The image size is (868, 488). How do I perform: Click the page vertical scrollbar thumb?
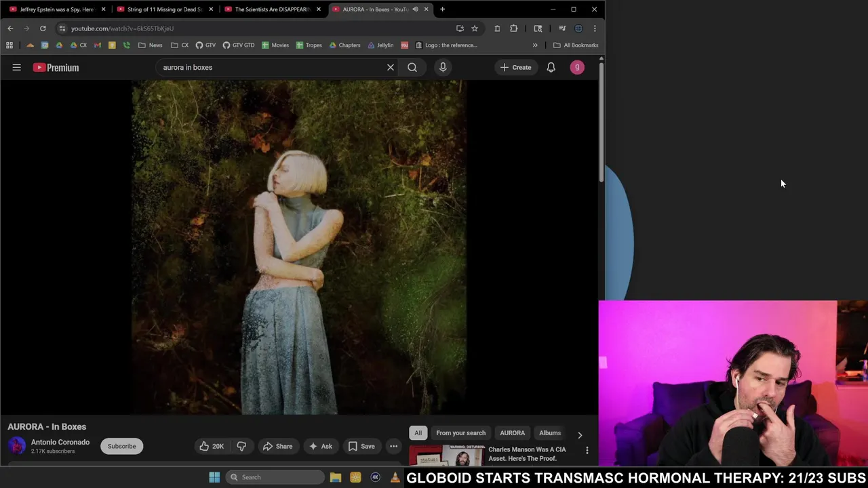click(x=601, y=122)
